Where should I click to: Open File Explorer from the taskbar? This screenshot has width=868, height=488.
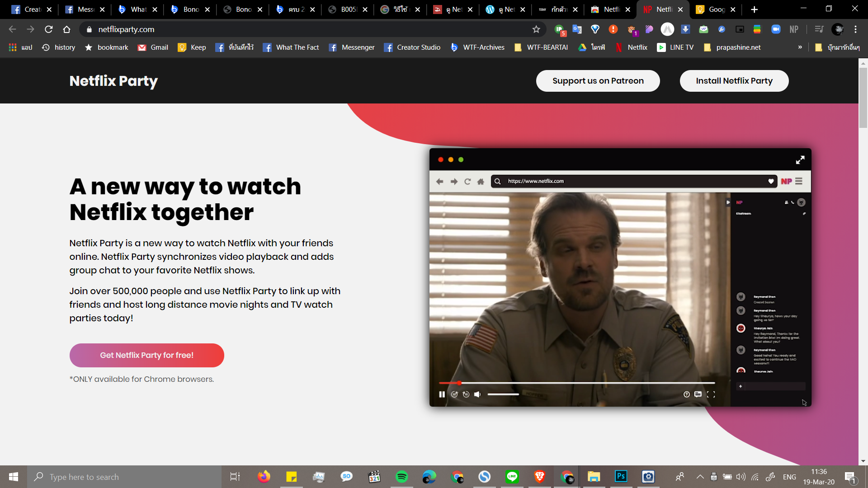594,477
